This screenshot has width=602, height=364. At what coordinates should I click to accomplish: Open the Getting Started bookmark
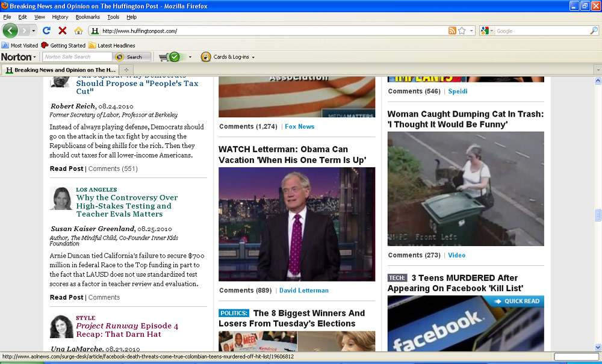coord(63,45)
